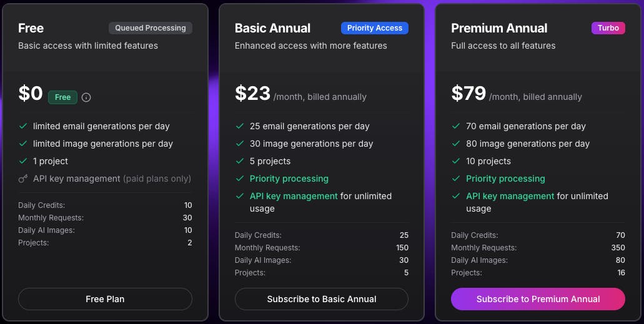This screenshot has height=324, width=644.
Task: Click checkmark next to 25 email generations
Action: 239,126
